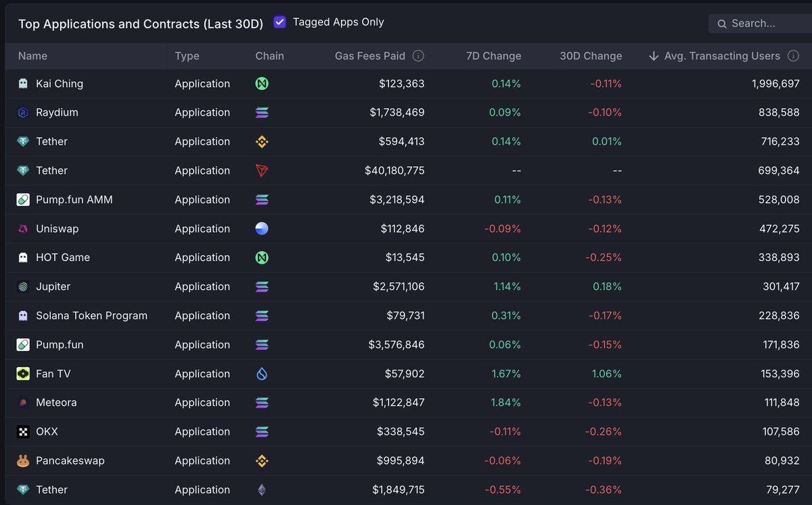Open the Fan TV application name
This screenshot has height=505, width=812.
click(x=53, y=374)
